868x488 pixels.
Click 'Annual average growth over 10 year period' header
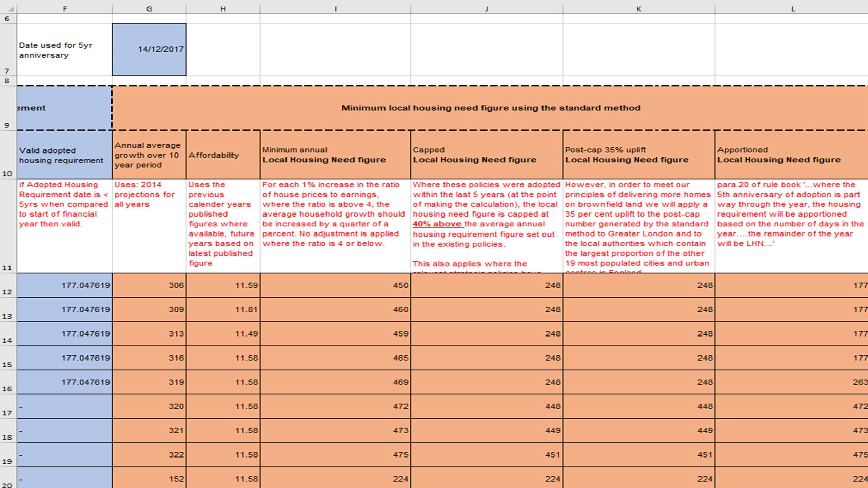[149, 155]
